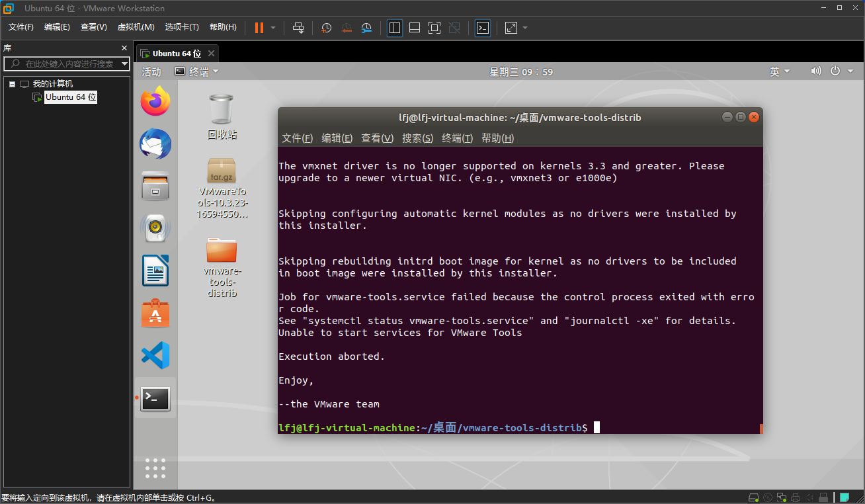The width and height of the screenshot is (865, 504).
Task: Open the terminal 帮助(H) menu
Action: [498, 138]
